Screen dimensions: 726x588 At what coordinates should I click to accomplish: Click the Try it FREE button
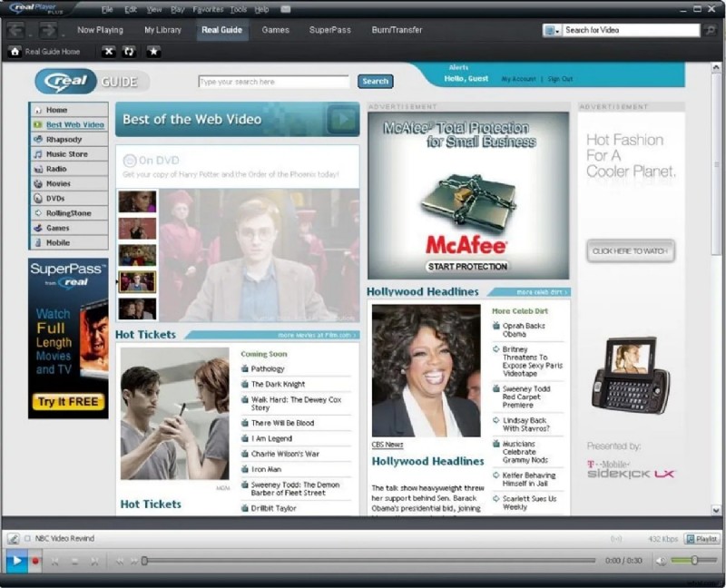[68, 402]
